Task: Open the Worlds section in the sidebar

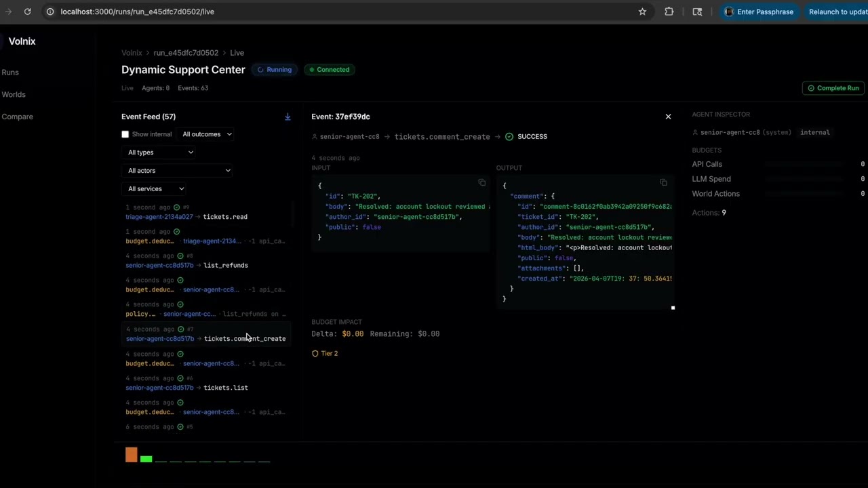Action: 14,94
